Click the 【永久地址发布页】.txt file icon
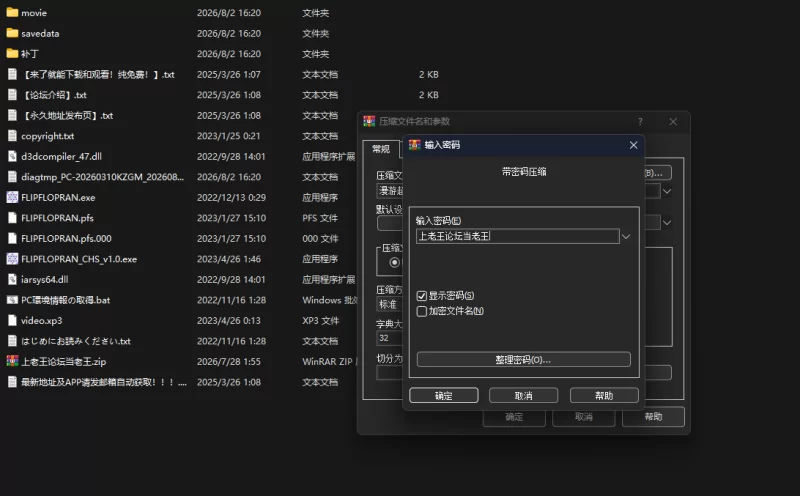800x496 pixels. tap(12, 115)
